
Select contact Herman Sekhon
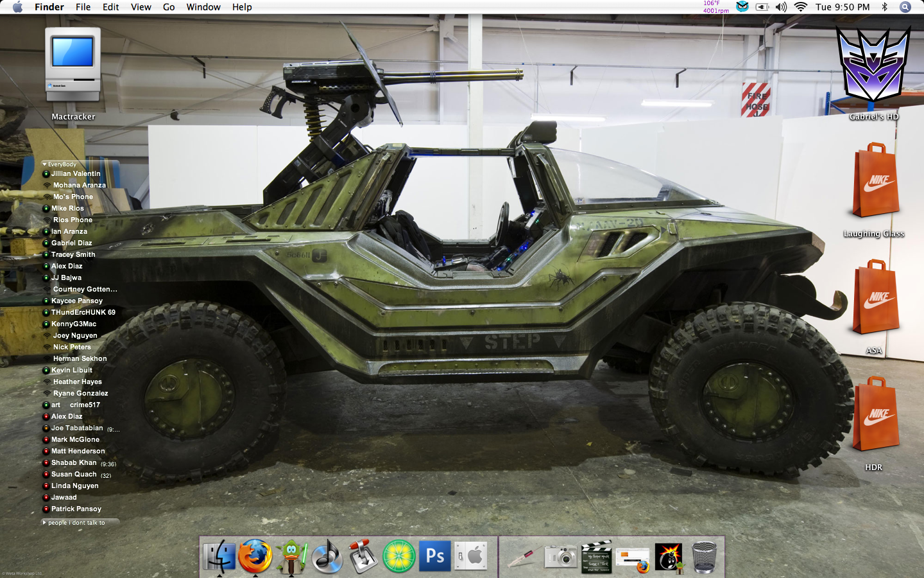(80, 358)
